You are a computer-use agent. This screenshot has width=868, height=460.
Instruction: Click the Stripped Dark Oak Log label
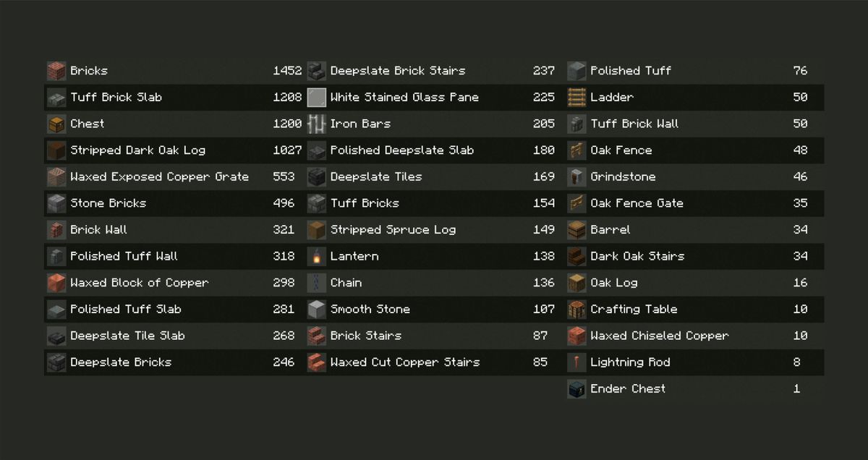click(x=137, y=150)
